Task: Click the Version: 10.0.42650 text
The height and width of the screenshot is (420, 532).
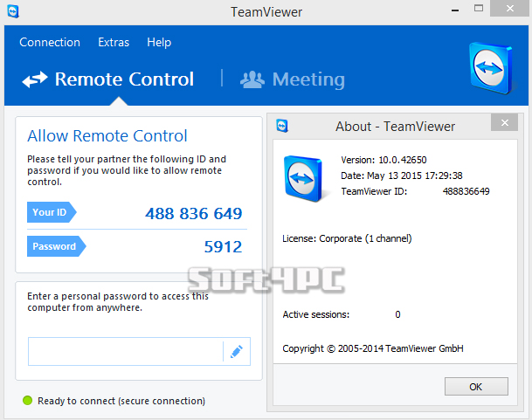Action: click(383, 160)
